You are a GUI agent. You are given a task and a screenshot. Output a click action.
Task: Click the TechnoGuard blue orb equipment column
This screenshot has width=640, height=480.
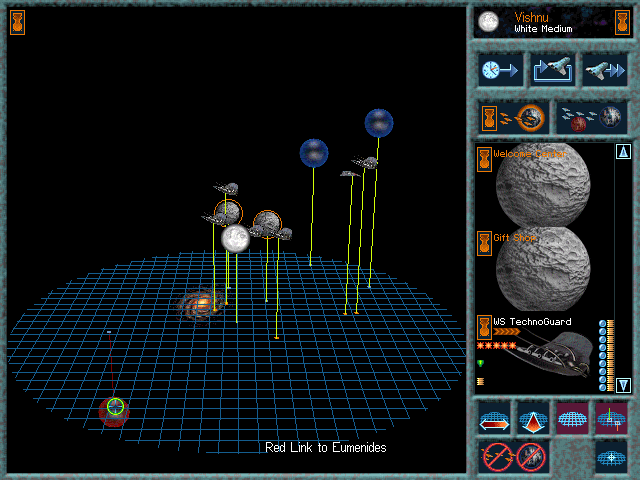pos(602,356)
